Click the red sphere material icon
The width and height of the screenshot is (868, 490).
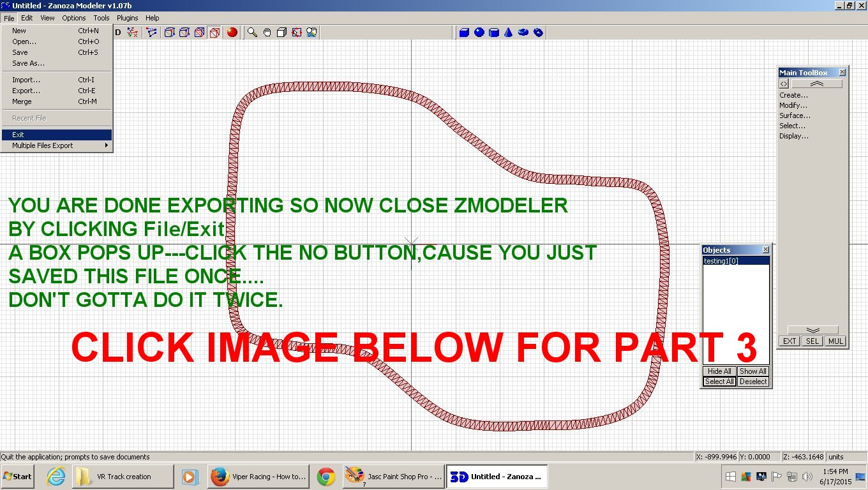(x=232, y=32)
